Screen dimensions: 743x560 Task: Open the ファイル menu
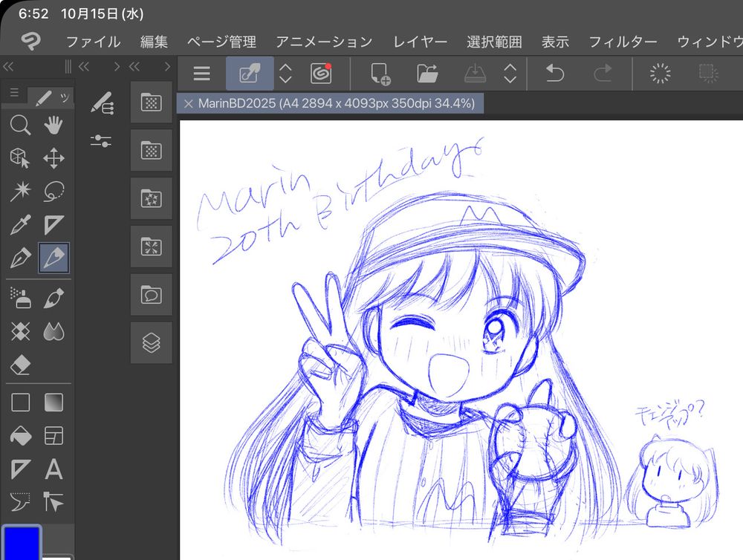pos(94,42)
